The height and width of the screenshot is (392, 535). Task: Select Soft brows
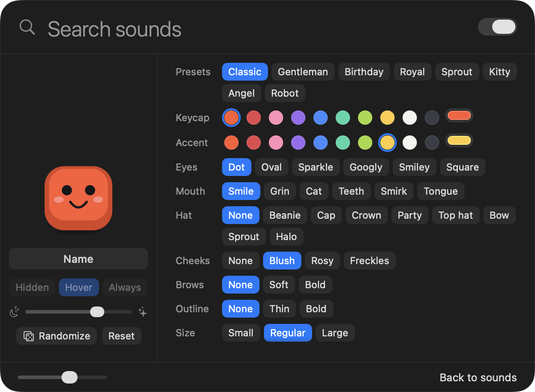279,285
